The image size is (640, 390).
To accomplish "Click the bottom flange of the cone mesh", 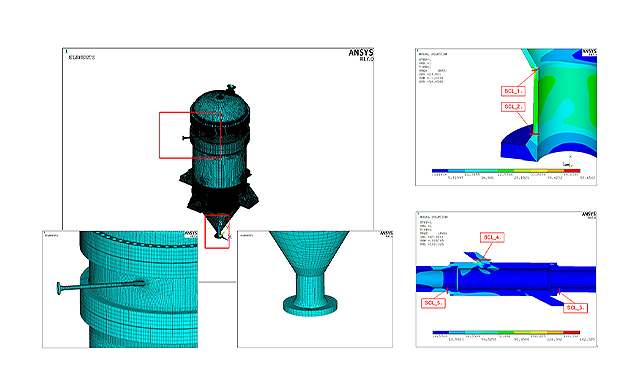I will pyautogui.click(x=310, y=305).
